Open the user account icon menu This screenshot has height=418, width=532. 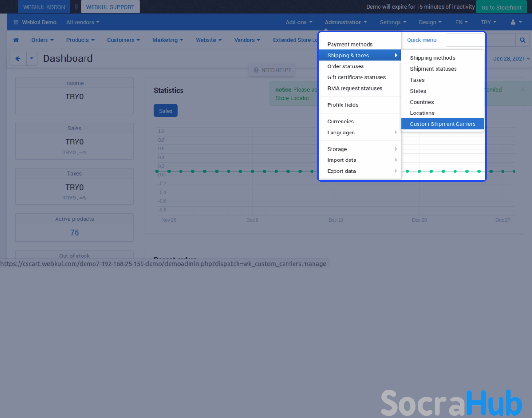(x=516, y=22)
